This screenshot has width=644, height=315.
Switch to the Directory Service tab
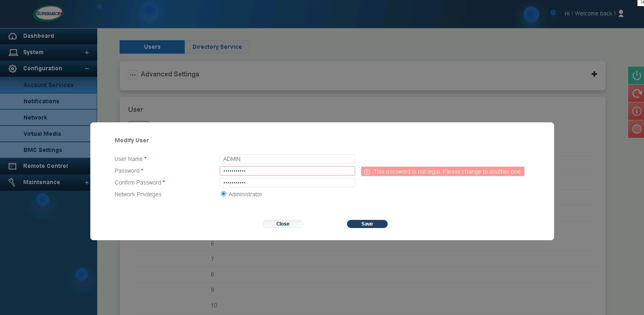(x=217, y=47)
